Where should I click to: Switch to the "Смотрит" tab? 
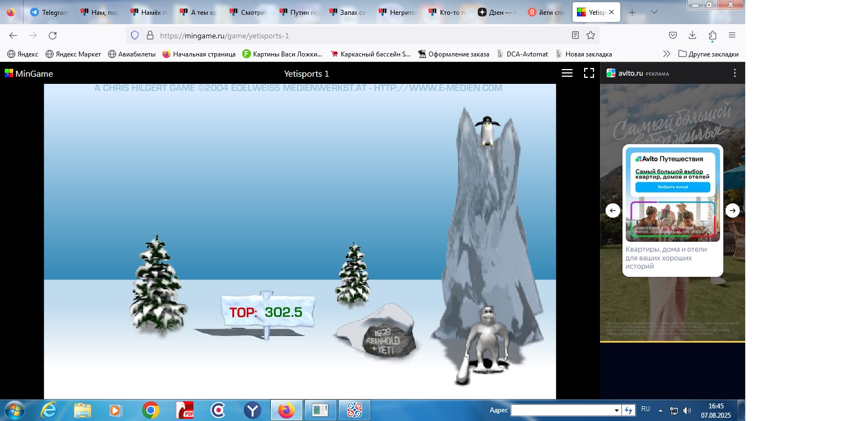(249, 12)
